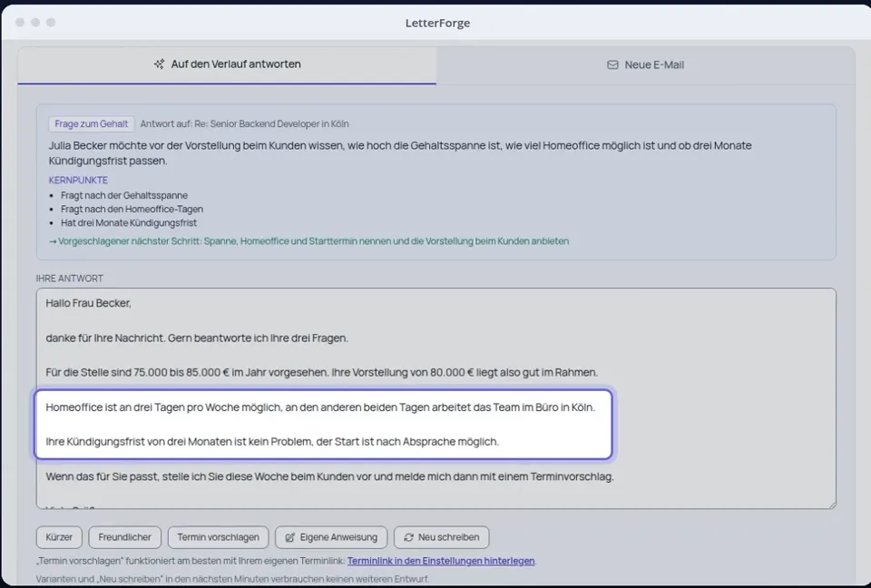Click the bullet 'Hat drei Monate Kündigungsfrist'
The height and width of the screenshot is (588, 871).
click(x=129, y=223)
